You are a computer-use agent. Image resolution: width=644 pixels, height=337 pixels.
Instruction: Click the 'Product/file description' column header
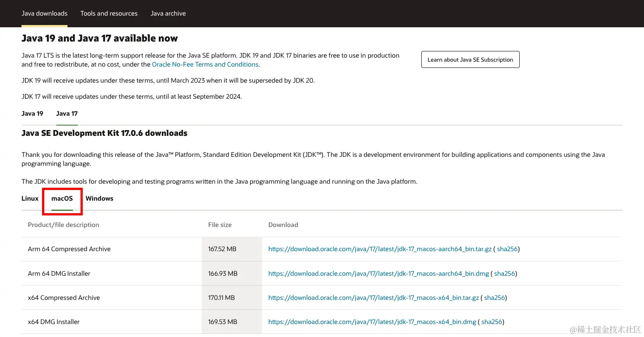(x=64, y=225)
